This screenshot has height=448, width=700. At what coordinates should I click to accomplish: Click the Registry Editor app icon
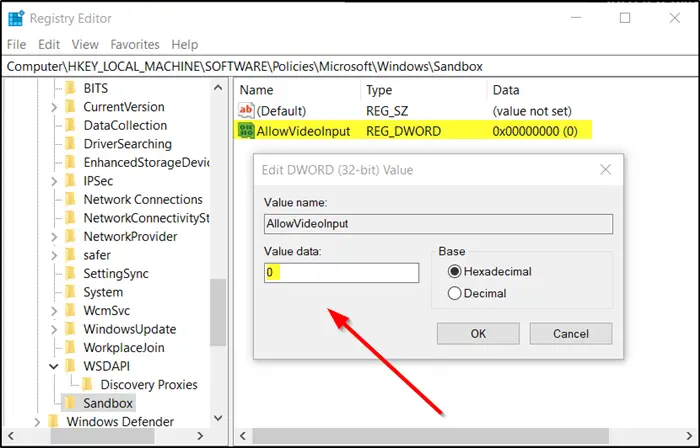pyautogui.click(x=16, y=18)
